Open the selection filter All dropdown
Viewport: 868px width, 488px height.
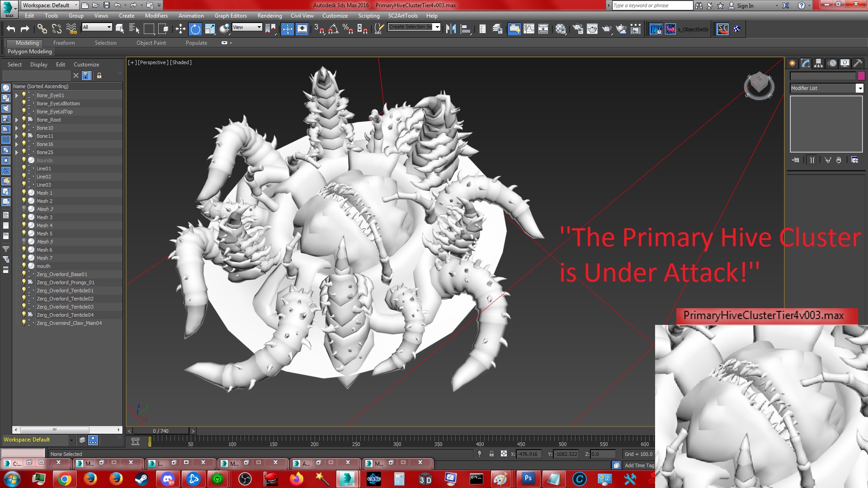pyautogui.click(x=97, y=27)
